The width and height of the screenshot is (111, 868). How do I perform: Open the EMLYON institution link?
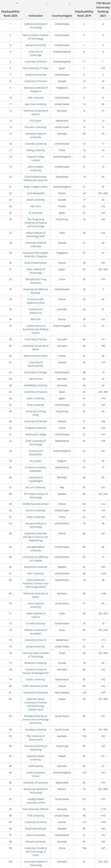[36, 320]
